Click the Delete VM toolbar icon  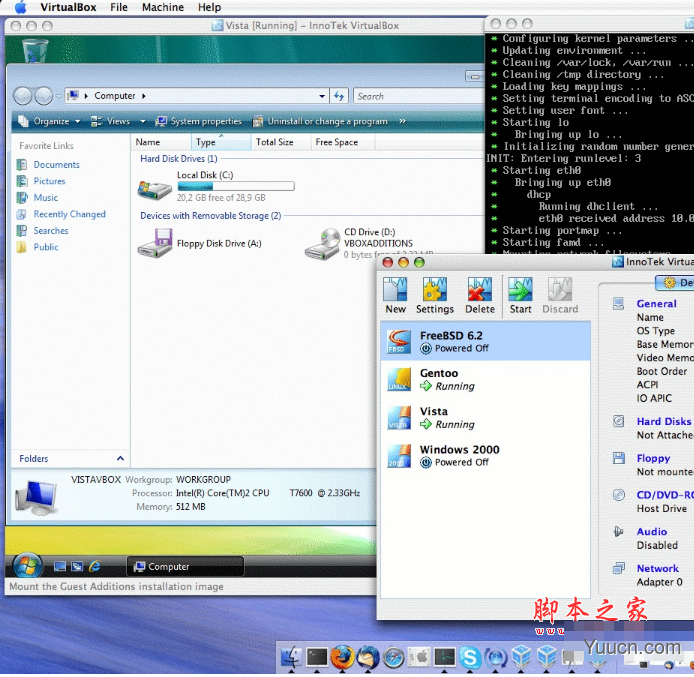coord(480,296)
